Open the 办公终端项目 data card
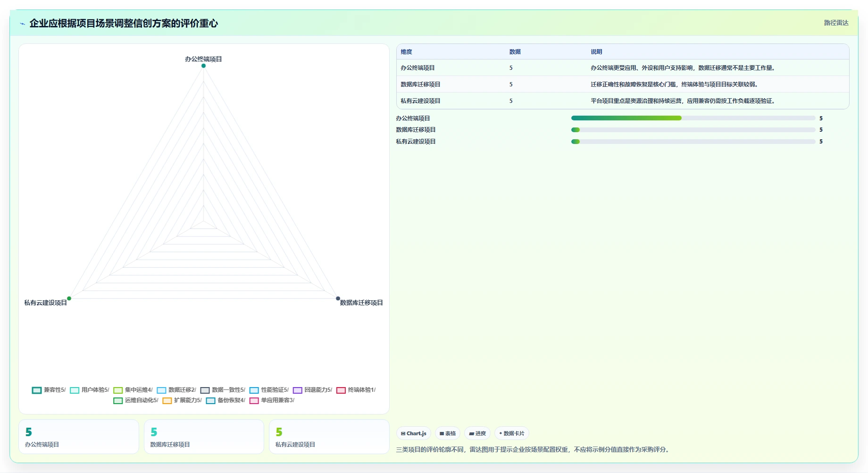Viewport: 868px width, 473px height. coord(79,437)
